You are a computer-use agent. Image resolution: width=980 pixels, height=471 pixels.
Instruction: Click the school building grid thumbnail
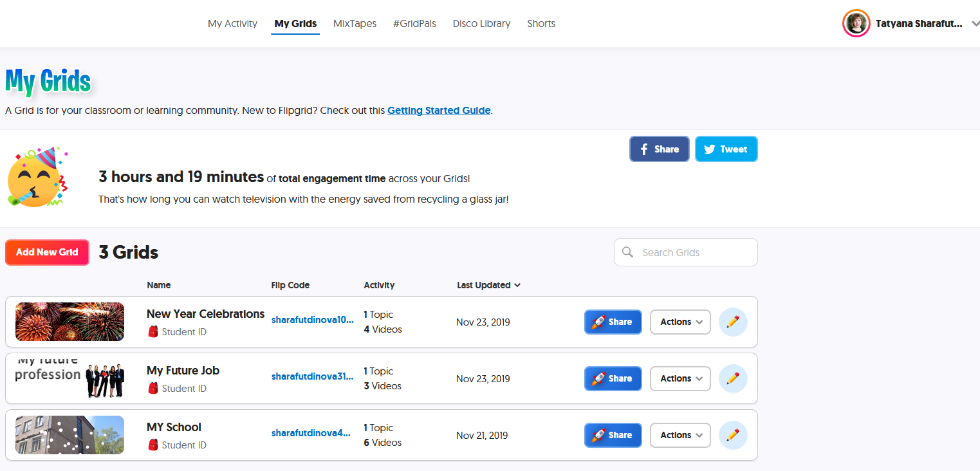pos(69,435)
